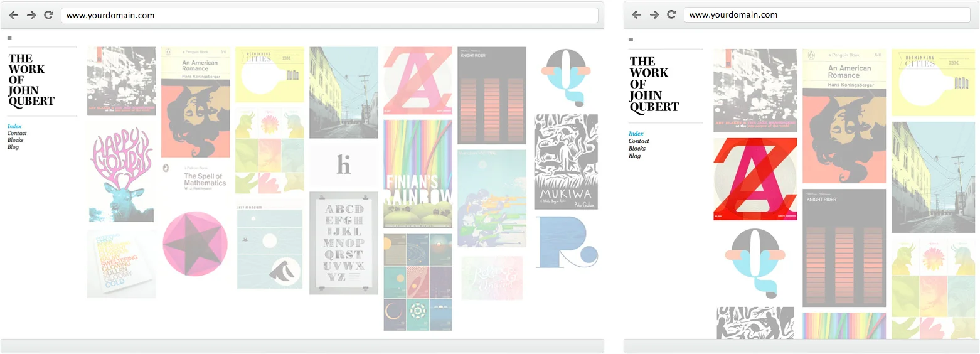Open An American Romance cover in right window

(844, 116)
